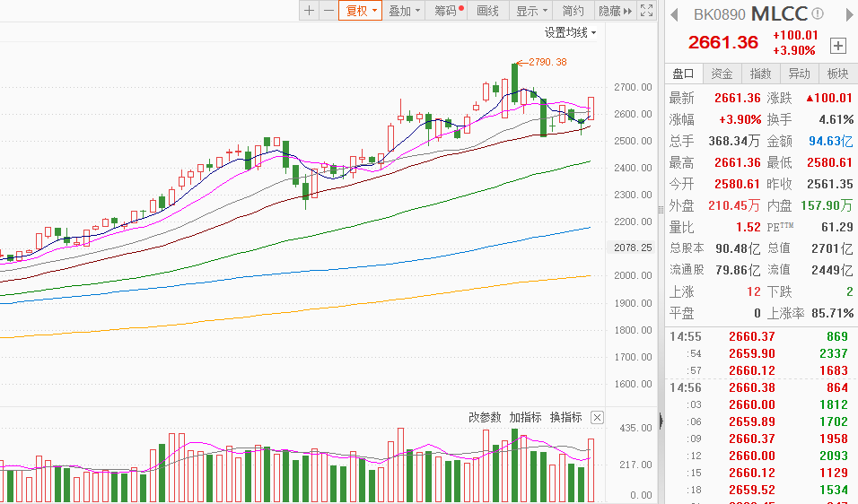Open the 叠加 overlay dropdown

pos(404,11)
